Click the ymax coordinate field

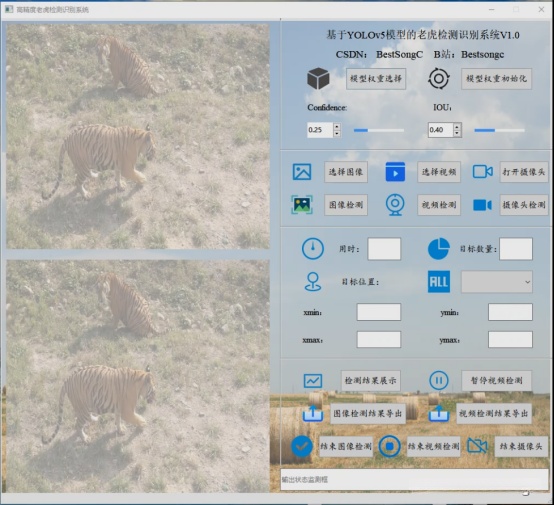[510, 340]
